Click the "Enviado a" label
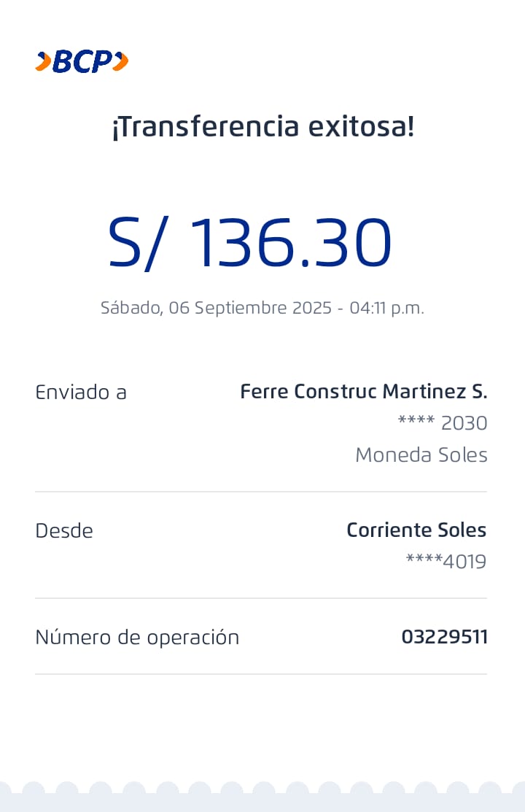This screenshot has width=525, height=812. (81, 393)
